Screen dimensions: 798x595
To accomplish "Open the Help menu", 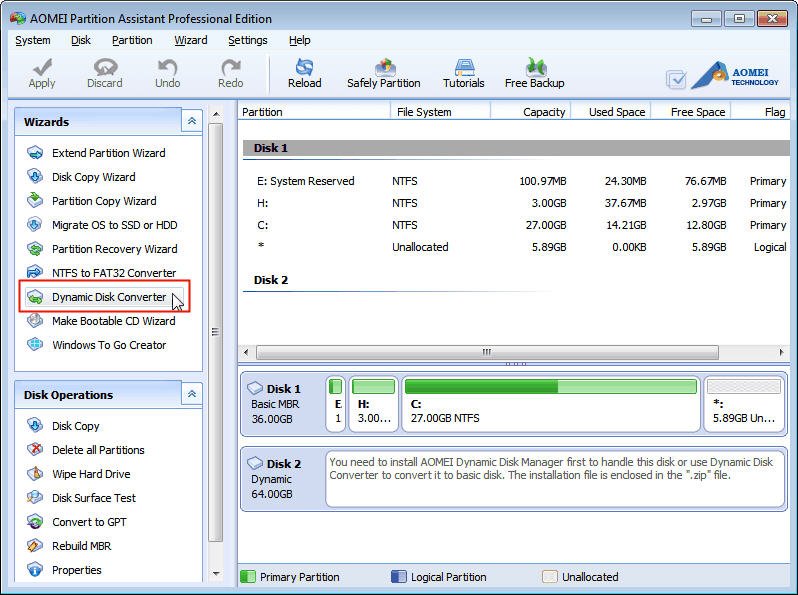I will tap(300, 40).
